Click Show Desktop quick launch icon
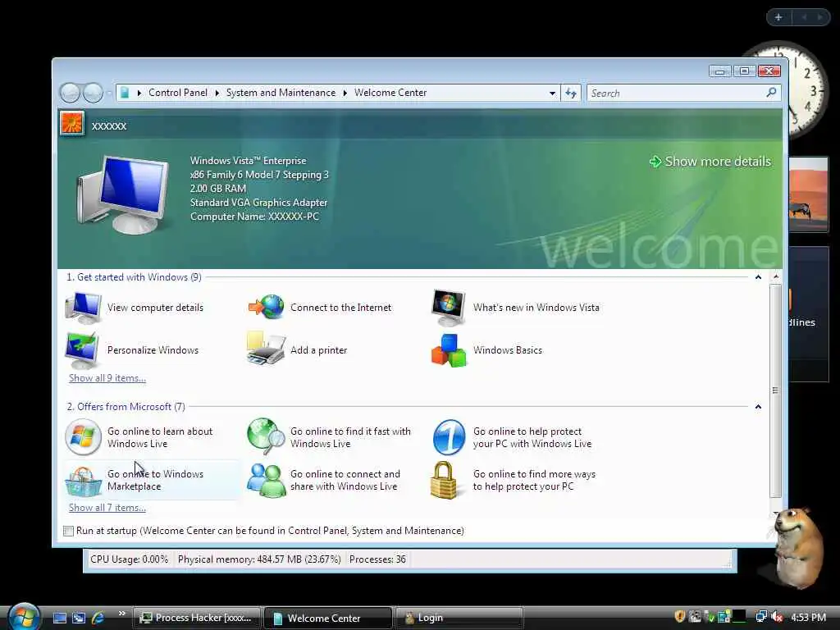The height and width of the screenshot is (630, 840). 59,619
